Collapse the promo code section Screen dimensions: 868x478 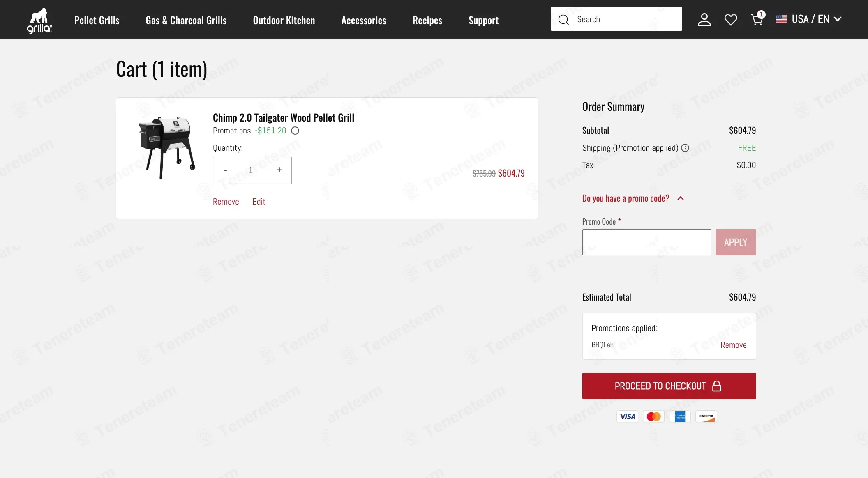click(x=680, y=198)
